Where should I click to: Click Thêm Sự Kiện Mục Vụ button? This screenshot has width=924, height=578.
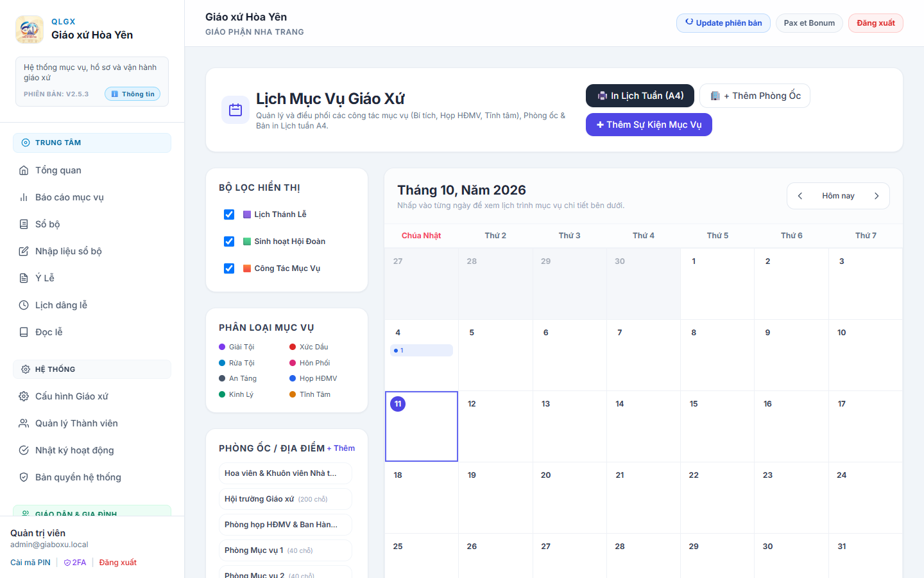click(649, 125)
